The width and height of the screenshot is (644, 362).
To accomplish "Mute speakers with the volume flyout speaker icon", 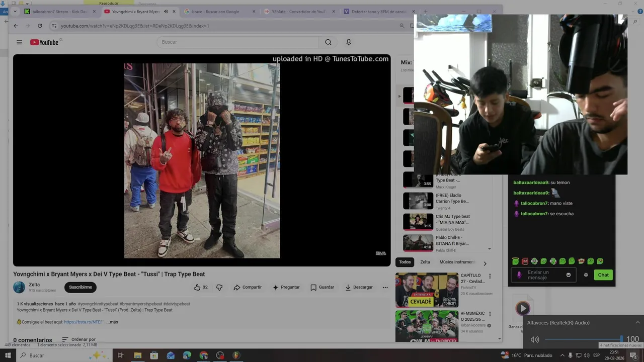I will [x=535, y=339].
